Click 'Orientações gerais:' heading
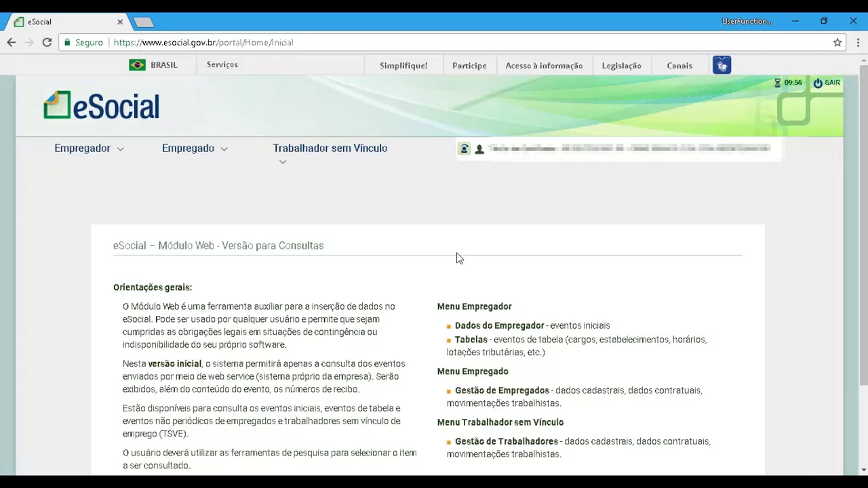The width and height of the screenshot is (868, 488). point(153,287)
